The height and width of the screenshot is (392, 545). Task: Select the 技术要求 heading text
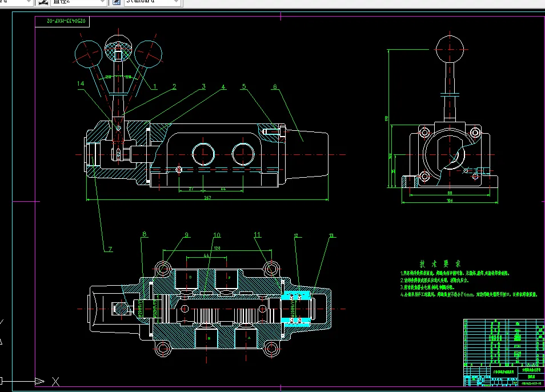click(x=440, y=264)
